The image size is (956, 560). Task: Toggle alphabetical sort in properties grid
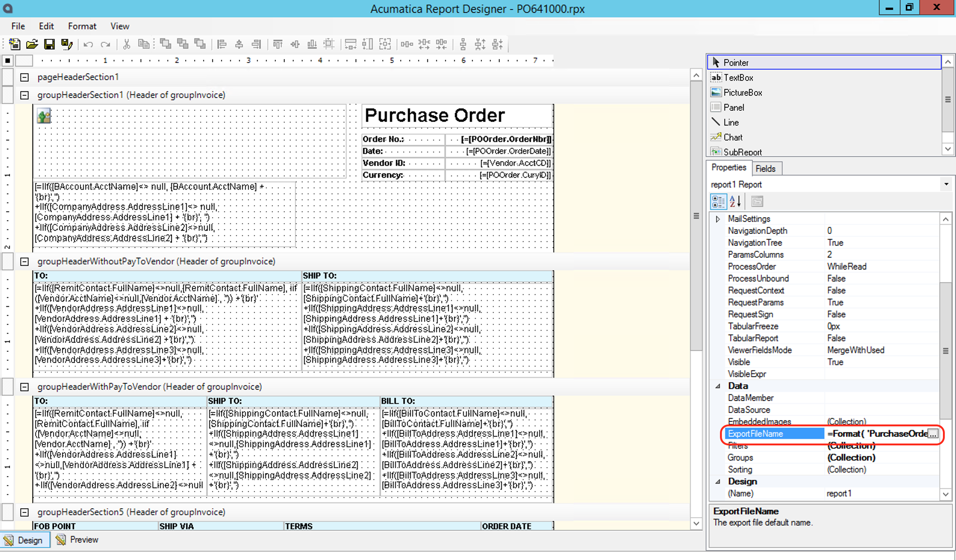coord(735,201)
